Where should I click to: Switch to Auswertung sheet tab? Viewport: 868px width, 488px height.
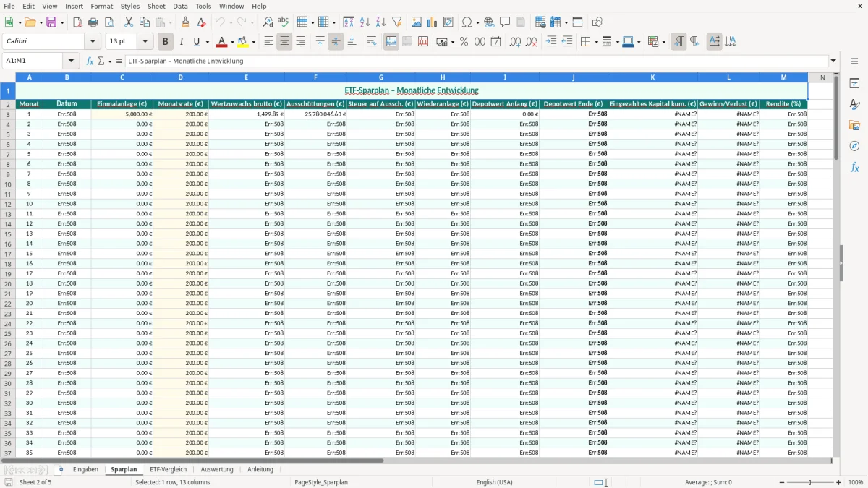(x=217, y=469)
